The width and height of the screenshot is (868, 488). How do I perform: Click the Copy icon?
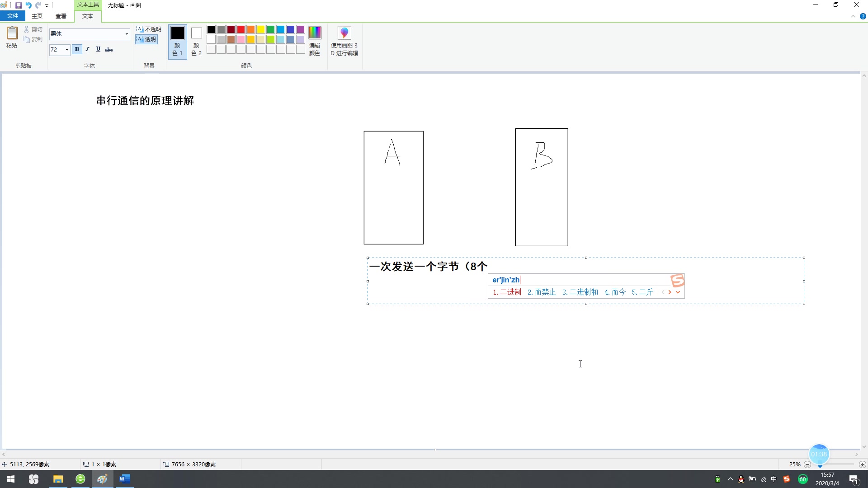[x=27, y=39]
